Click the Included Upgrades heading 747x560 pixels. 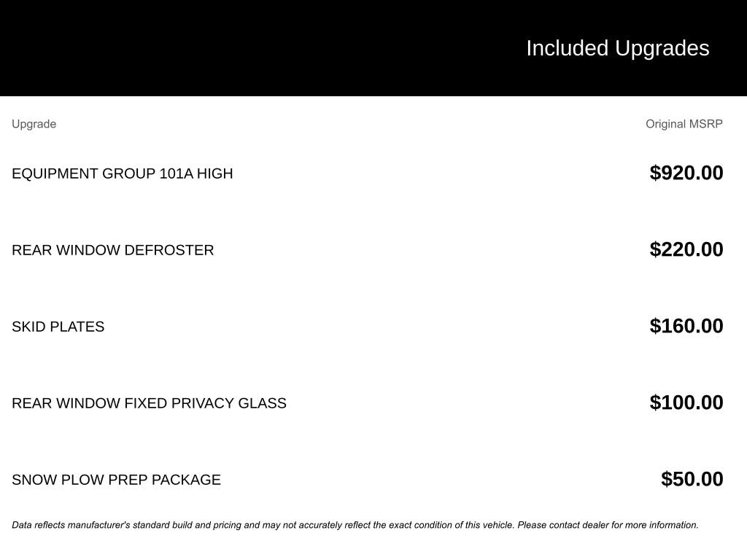617,48
